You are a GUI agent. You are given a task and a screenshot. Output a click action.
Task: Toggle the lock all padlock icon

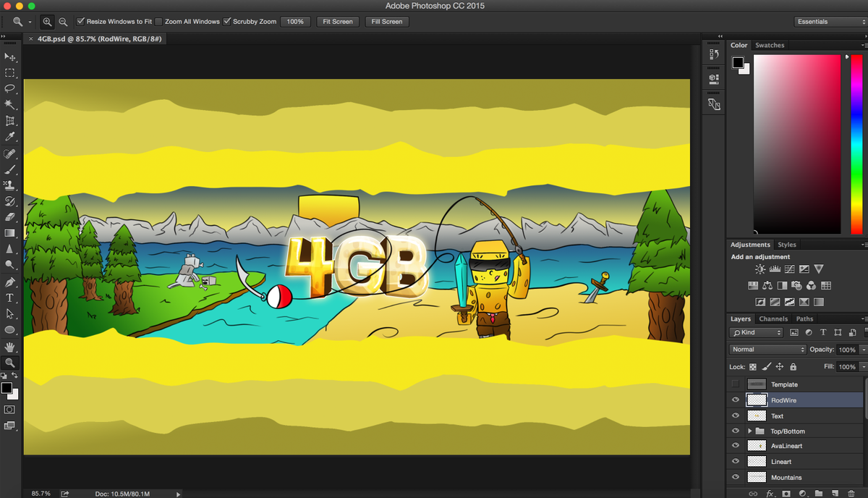tap(793, 367)
